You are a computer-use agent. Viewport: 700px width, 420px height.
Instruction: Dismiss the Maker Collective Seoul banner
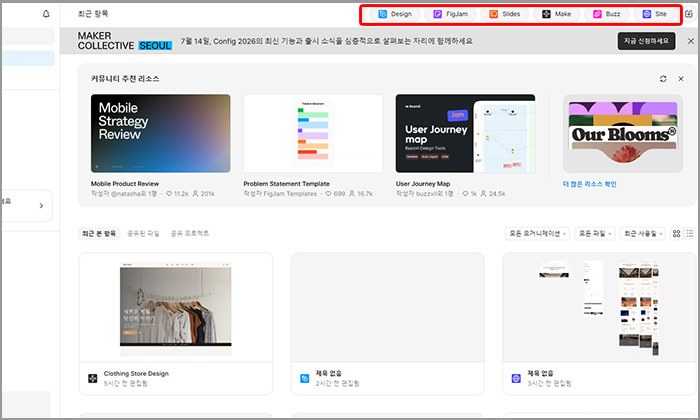[x=691, y=41]
